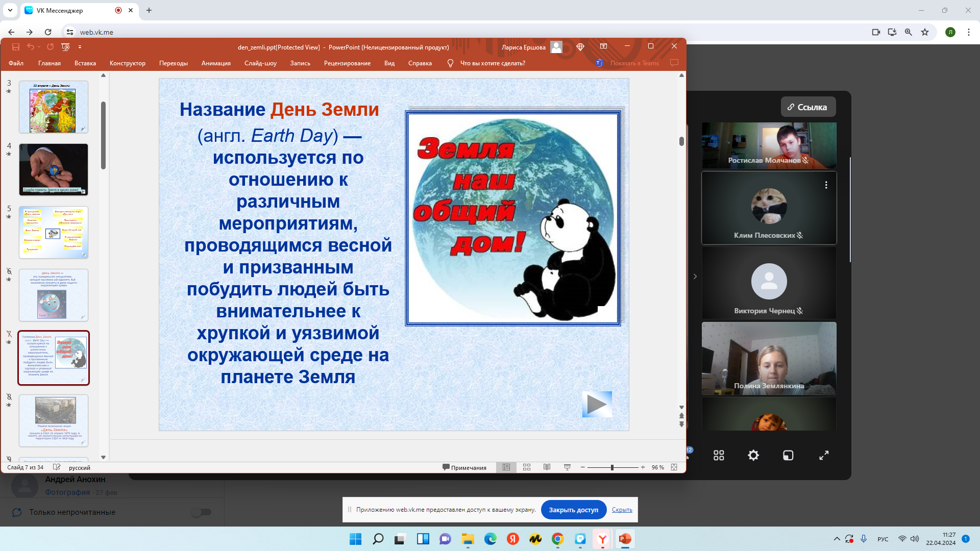
Task: Select Полина Землянкина video tile
Action: (x=769, y=358)
